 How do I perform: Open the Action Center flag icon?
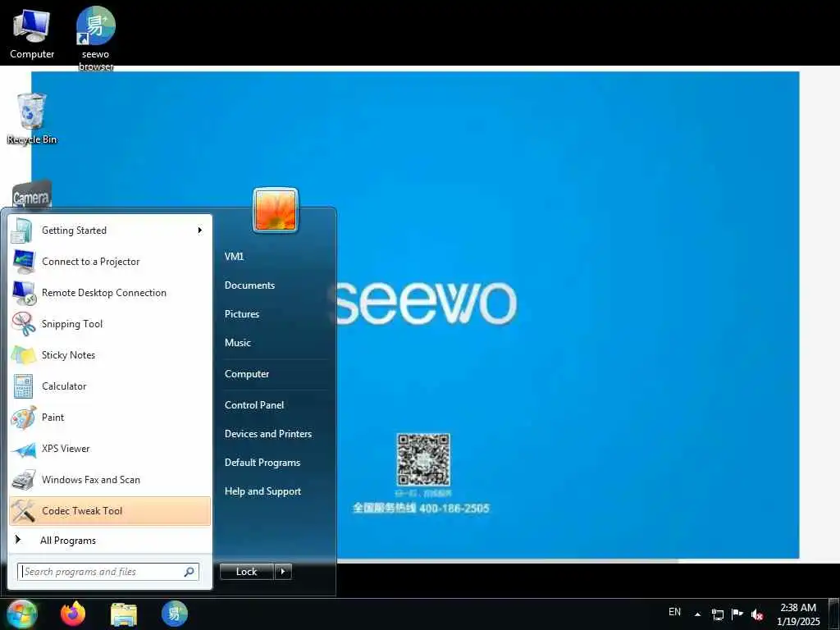pos(737,614)
